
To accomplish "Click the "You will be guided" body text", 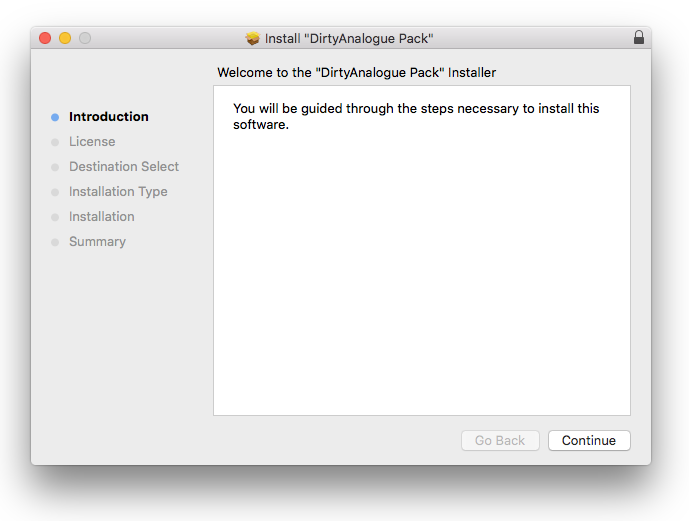I will point(416,116).
